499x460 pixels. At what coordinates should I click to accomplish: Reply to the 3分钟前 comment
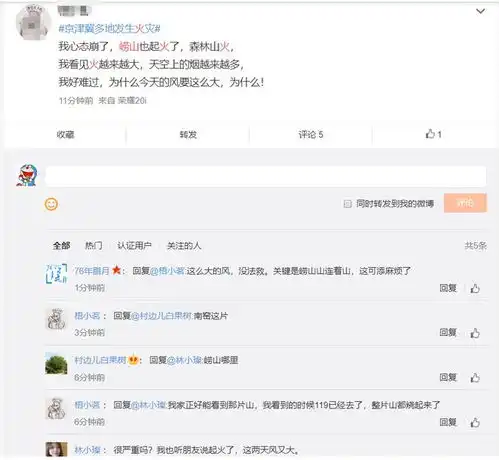click(x=448, y=333)
